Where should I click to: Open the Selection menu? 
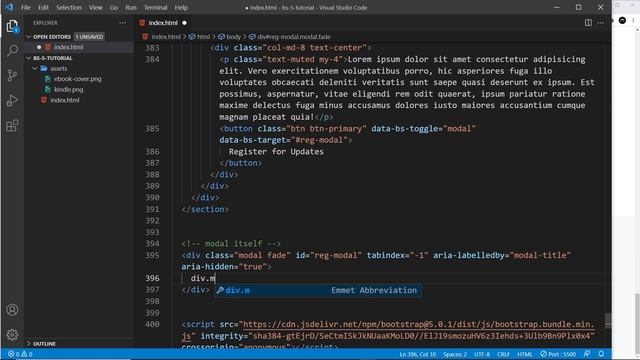(69, 7)
